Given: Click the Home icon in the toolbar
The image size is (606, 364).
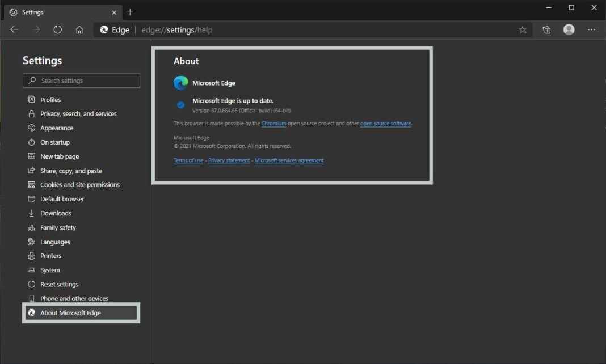Looking at the screenshot, I should click(79, 29).
